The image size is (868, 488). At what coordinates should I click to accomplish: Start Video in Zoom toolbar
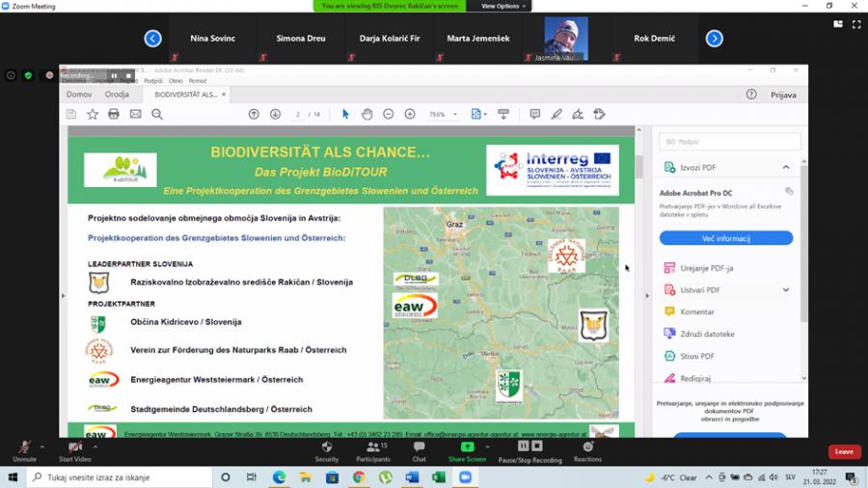pos(74,451)
